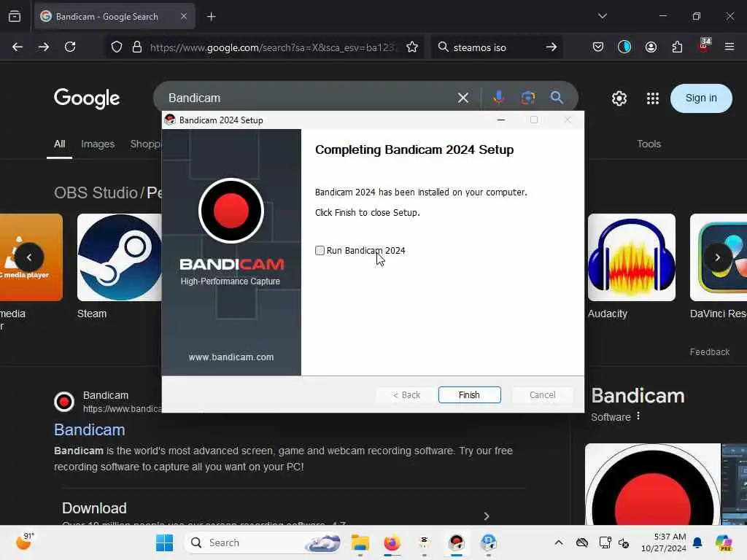Open File Explorer from taskbar
The image size is (747, 560).
point(360,542)
